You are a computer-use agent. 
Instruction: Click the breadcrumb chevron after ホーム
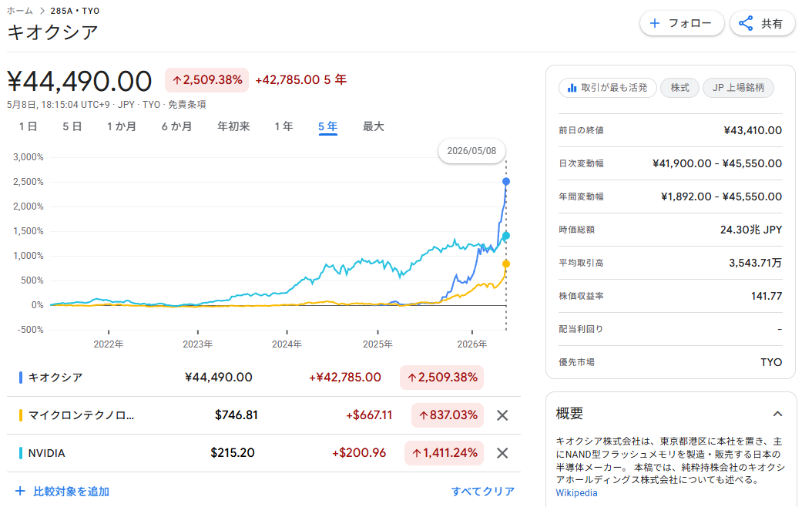pos(42,11)
